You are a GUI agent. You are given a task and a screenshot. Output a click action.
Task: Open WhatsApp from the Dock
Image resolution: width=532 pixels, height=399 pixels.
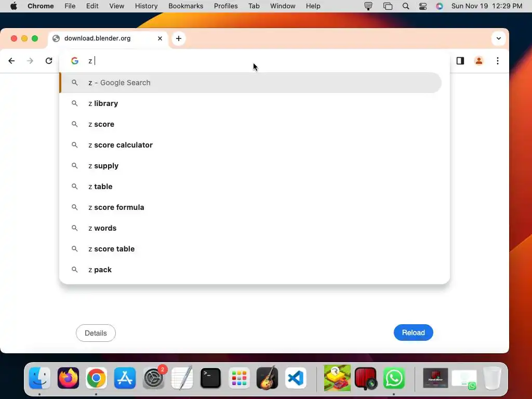pos(394,378)
